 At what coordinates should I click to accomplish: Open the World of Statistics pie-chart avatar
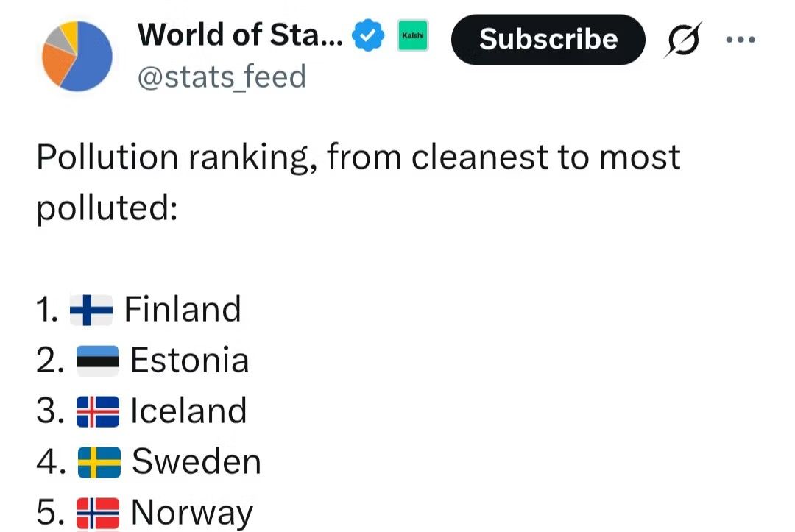tap(77, 57)
